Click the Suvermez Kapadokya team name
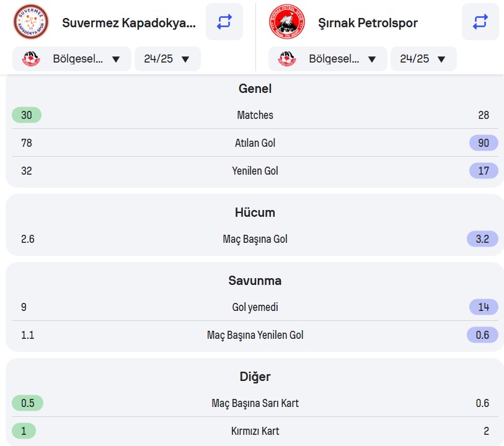 129,23
